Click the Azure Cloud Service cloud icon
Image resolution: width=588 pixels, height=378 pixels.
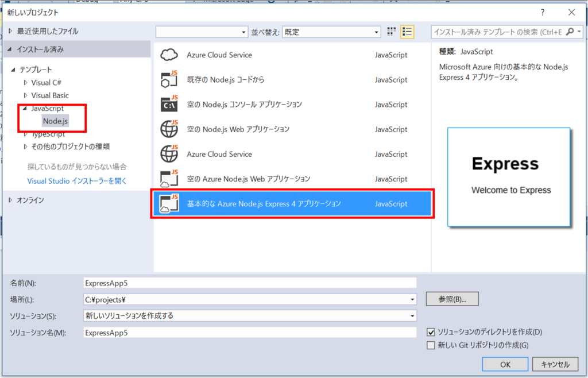click(x=169, y=55)
